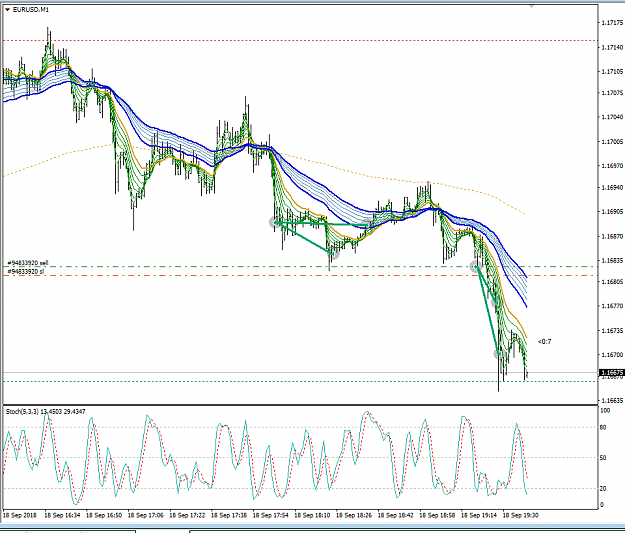Image resolution: width=625 pixels, height=533 pixels.
Task: Click time axis label 18 Sep 18:10
Action: [x=312, y=515]
